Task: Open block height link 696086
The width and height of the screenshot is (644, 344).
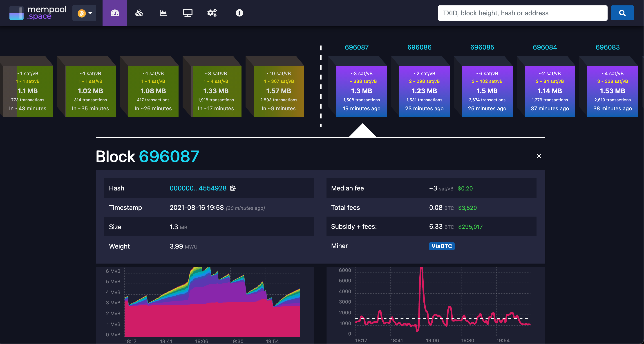Action: 420,47
